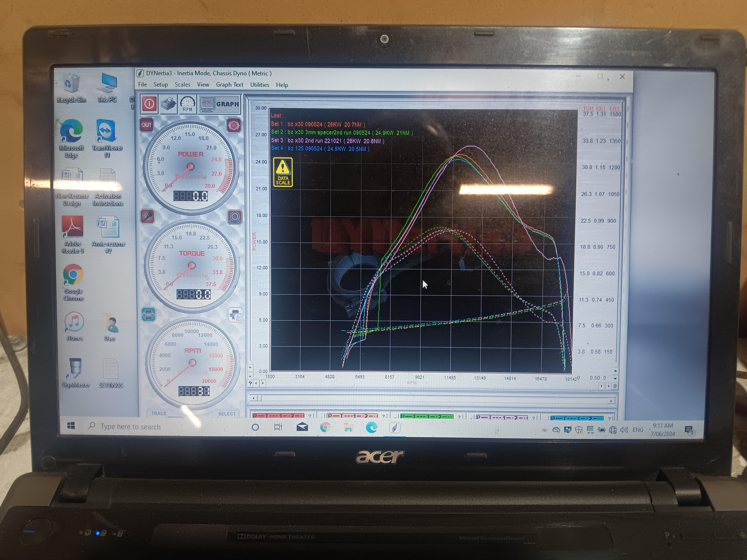Click the red power/stop button icon
Image resolution: width=747 pixels, height=560 pixels.
point(149,104)
